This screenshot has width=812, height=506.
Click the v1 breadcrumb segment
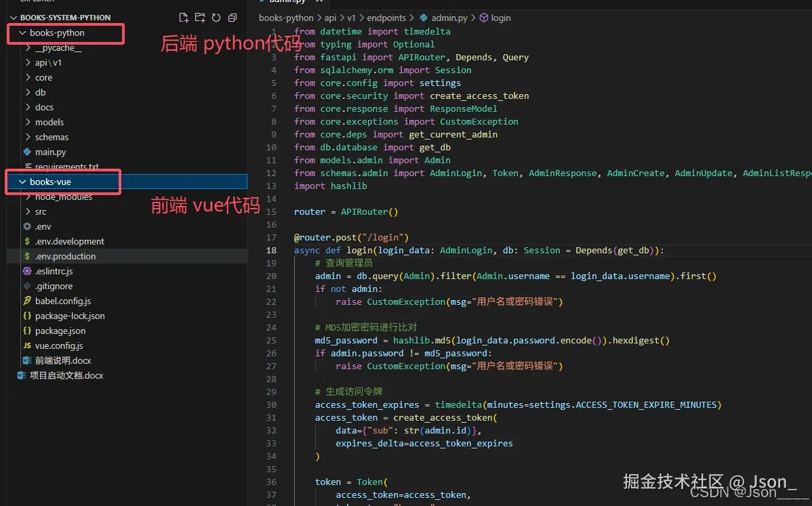[352, 18]
